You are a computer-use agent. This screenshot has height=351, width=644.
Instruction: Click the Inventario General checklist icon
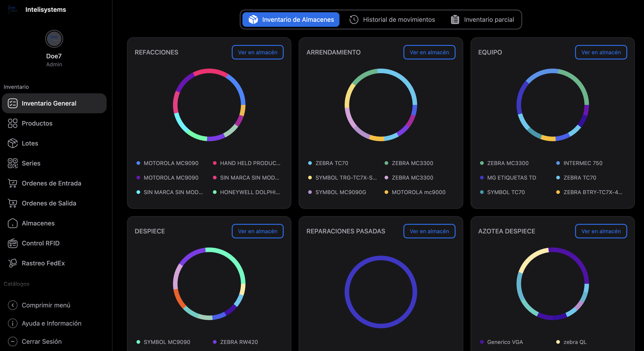click(12, 103)
